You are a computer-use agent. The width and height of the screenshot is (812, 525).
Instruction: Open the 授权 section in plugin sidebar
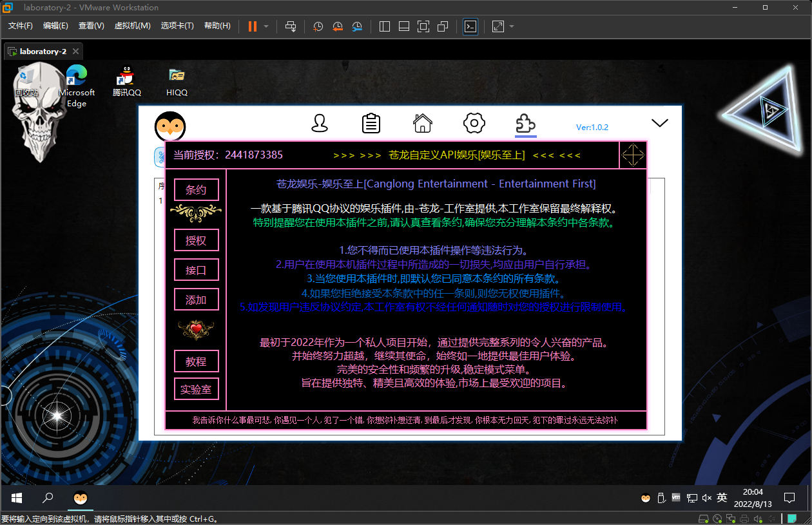tap(197, 240)
